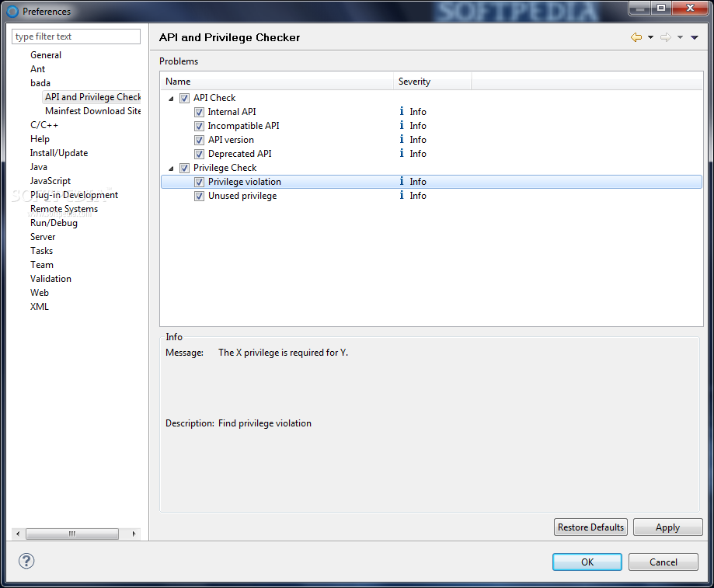Screen dimensions: 714x588
Task: Select C/C++ preferences category
Action: (44, 125)
